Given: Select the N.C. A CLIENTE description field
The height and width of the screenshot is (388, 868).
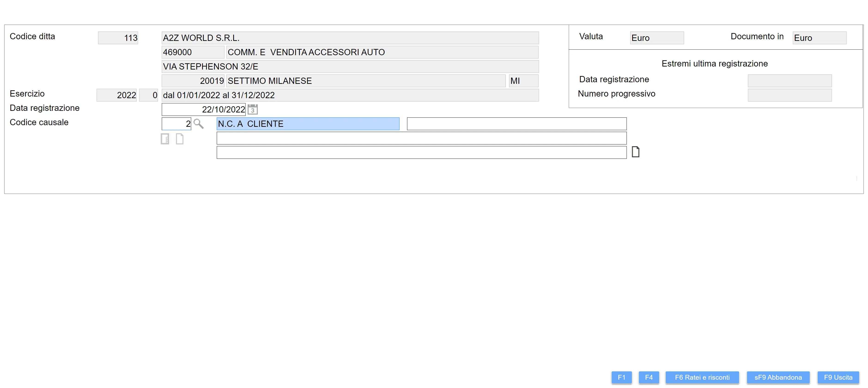Looking at the screenshot, I should tap(308, 124).
